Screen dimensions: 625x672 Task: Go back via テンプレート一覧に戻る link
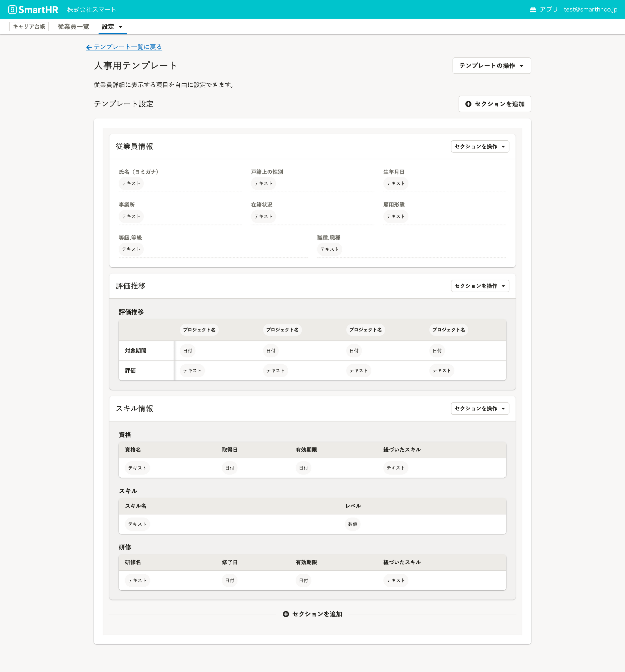(x=128, y=47)
